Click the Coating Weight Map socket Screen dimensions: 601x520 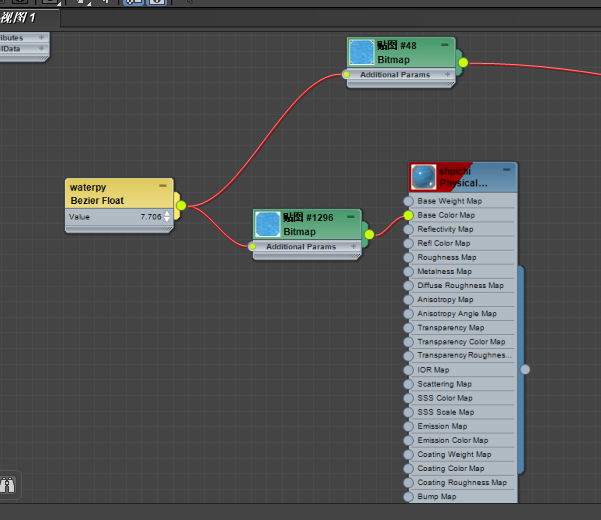tap(409, 454)
